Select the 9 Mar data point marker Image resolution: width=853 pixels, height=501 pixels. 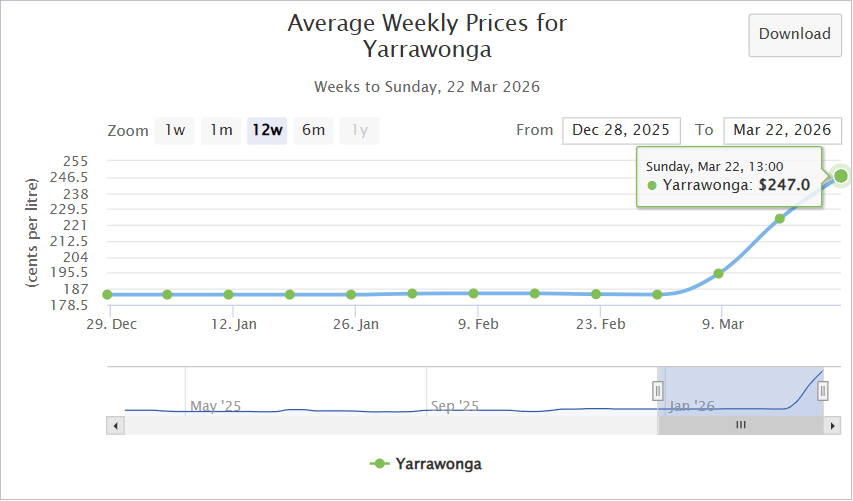pos(718,273)
